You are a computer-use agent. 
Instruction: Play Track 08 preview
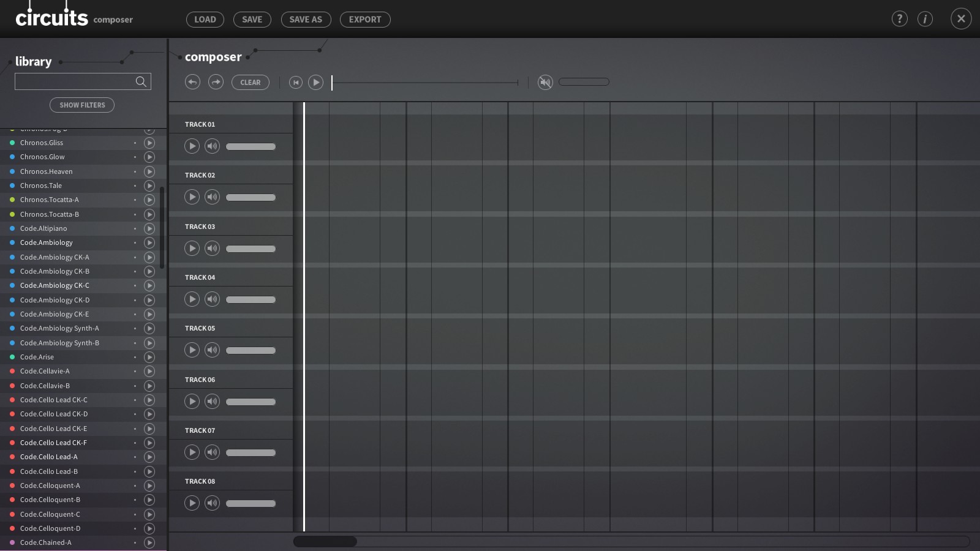tap(192, 503)
